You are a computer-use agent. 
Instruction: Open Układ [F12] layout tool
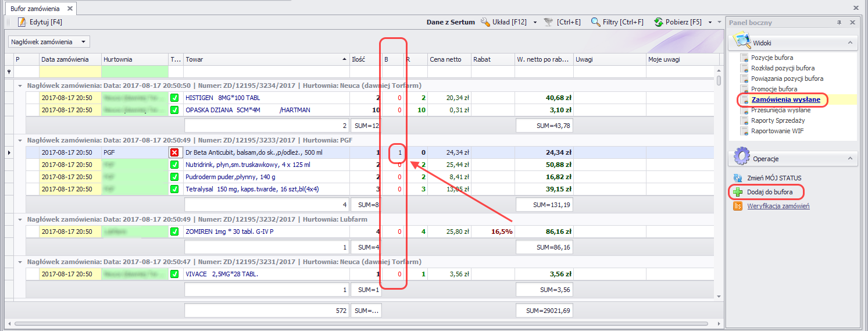click(x=486, y=22)
